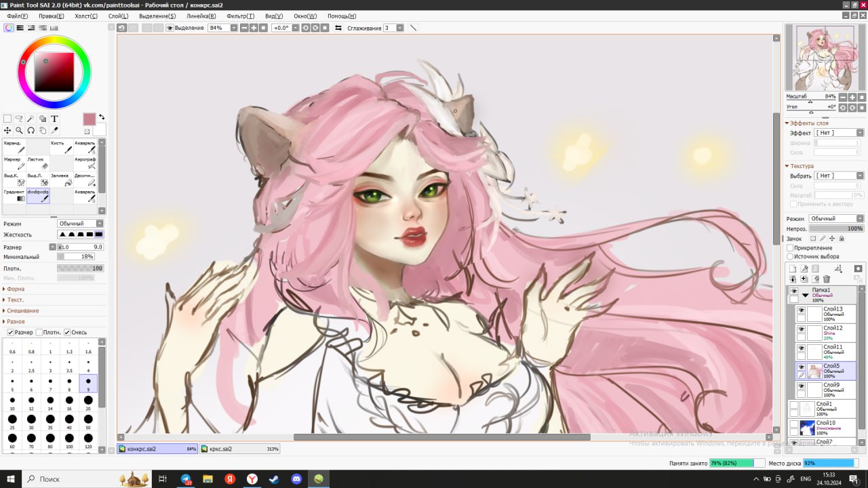Activate the Градиент gradient tool
Image resolution: width=868 pixels, height=488 pixels.
tap(15, 196)
